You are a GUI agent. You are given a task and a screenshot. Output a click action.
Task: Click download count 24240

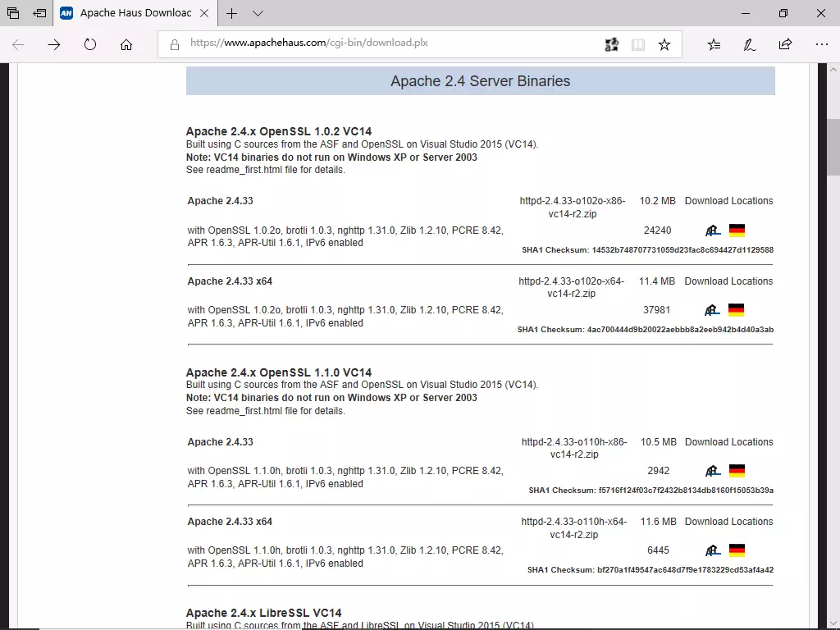point(657,231)
